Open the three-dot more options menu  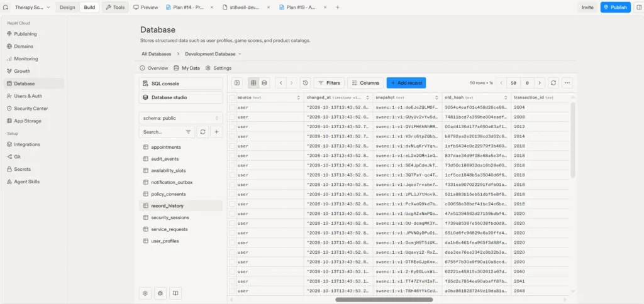click(x=567, y=83)
